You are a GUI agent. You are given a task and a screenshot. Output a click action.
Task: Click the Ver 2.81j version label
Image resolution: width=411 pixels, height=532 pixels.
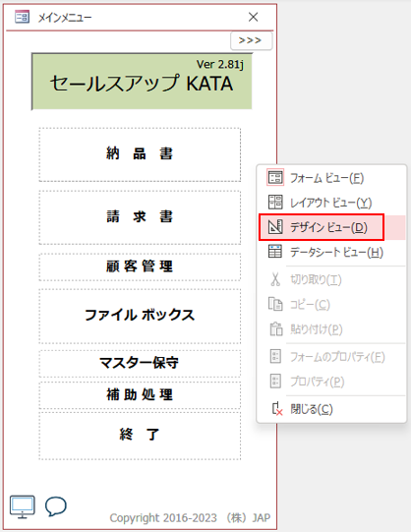click(x=220, y=64)
